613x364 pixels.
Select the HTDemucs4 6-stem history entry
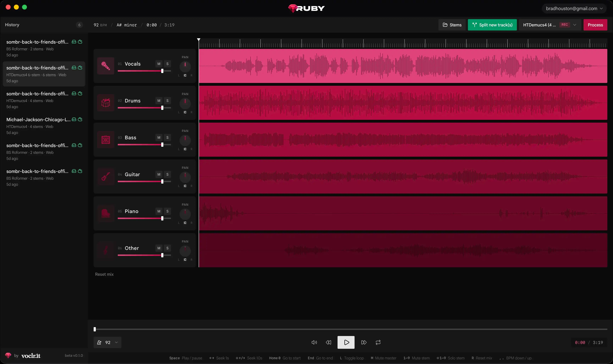pos(44,74)
